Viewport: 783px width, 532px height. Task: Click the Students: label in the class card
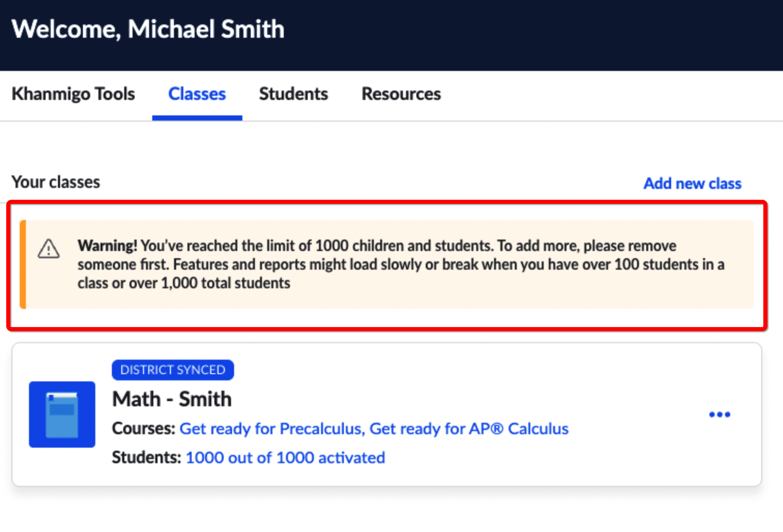(147, 457)
